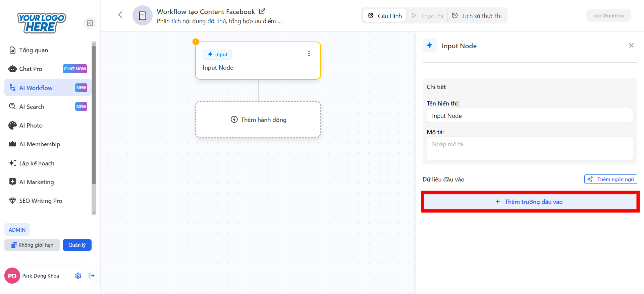Select the Thực Thi tab
Image resolution: width=644 pixels, height=294 pixels.
(x=427, y=16)
